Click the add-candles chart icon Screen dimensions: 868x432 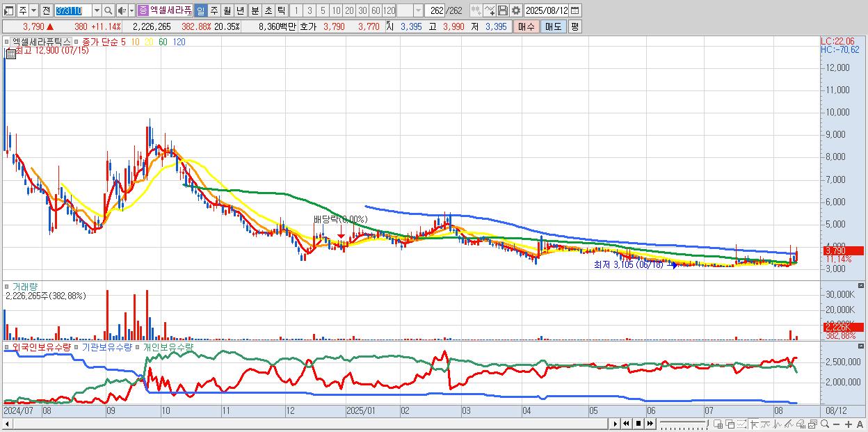coord(476,10)
